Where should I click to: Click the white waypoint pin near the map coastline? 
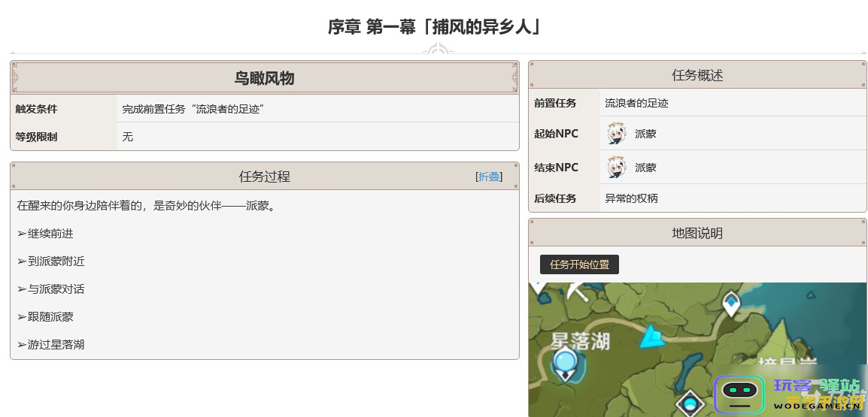tap(732, 305)
